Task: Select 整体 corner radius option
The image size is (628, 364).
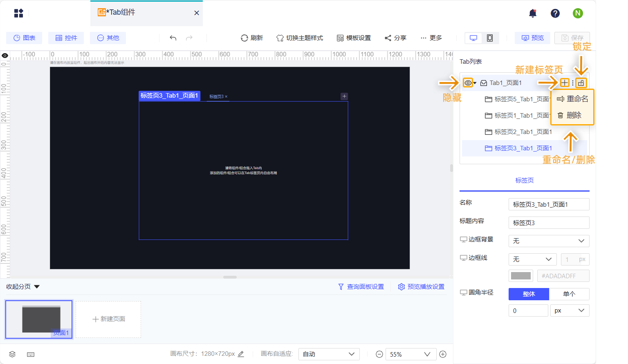Action: tap(529, 294)
